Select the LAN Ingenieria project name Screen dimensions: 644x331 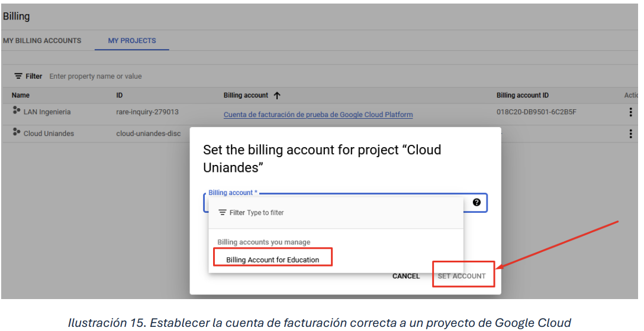coord(47,112)
